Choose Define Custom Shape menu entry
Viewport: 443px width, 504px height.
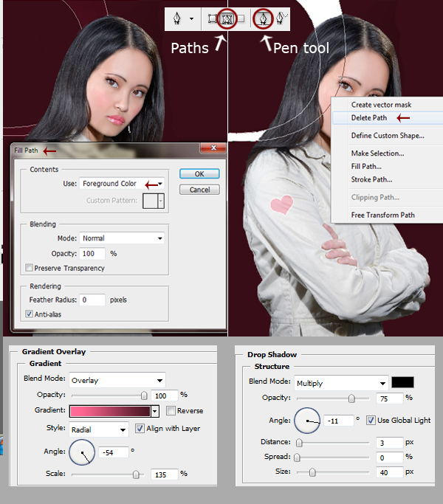pyautogui.click(x=388, y=136)
